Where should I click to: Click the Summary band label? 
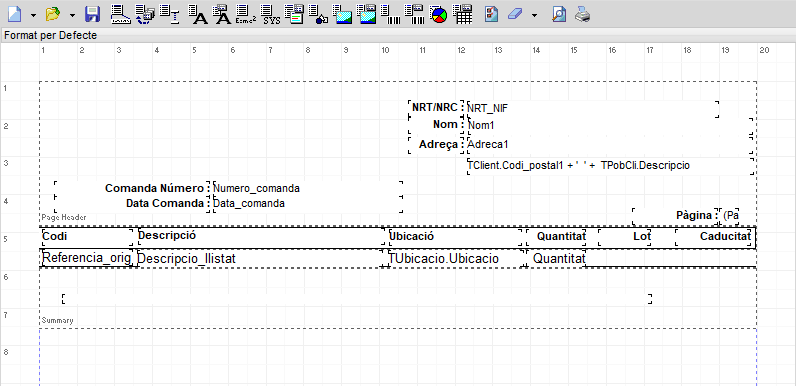pos(57,320)
